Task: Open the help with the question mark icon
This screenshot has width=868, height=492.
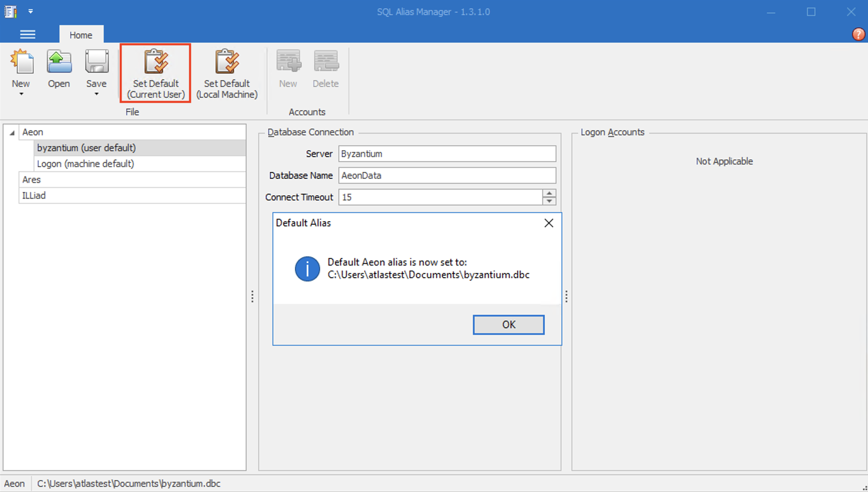Action: pyautogui.click(x=859, y=34)
